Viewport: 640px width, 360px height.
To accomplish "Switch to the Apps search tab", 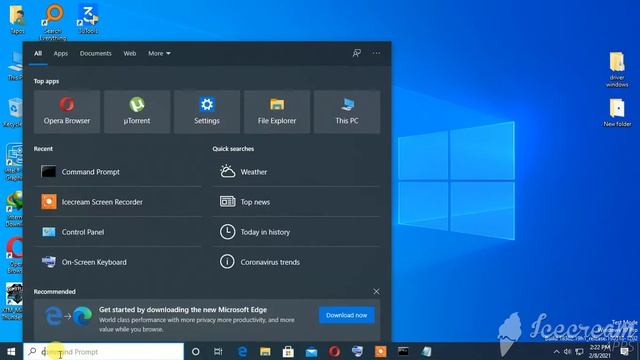I will [61, 53].
